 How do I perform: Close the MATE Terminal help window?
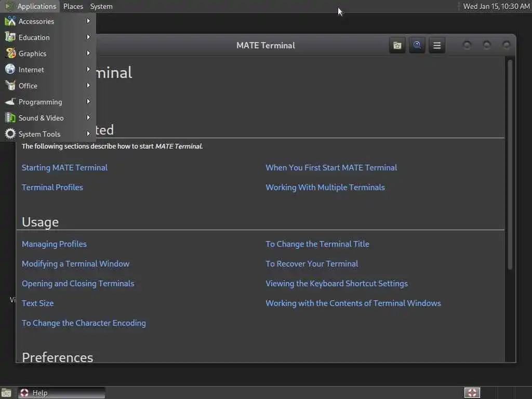(x=506, y=45)
